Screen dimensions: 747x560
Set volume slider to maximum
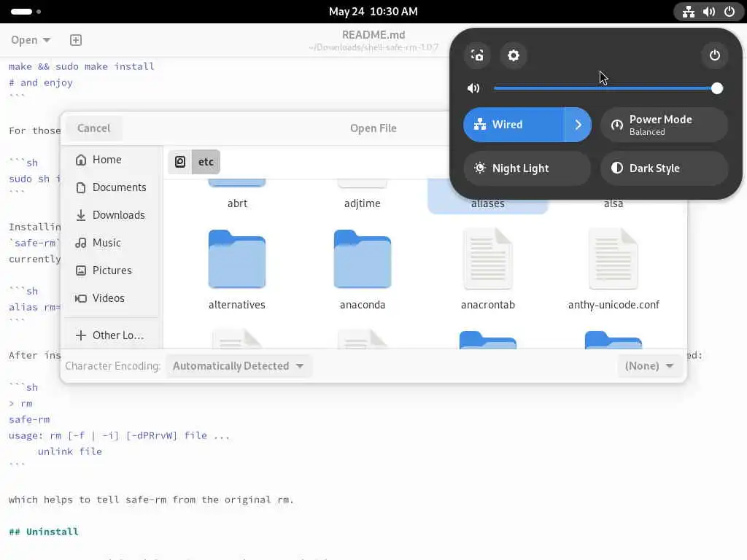pyautogui.click(x=716, y=88)
